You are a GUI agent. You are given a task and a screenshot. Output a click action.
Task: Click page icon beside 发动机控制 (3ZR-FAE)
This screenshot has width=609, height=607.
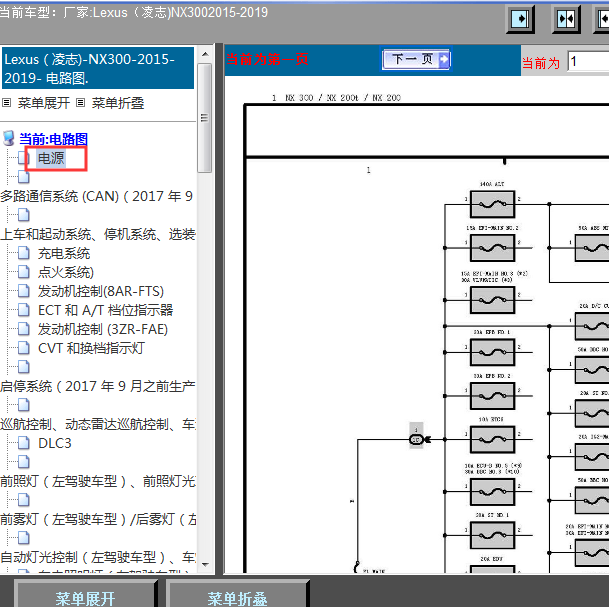pyautogui.click(x=23, y=329)
